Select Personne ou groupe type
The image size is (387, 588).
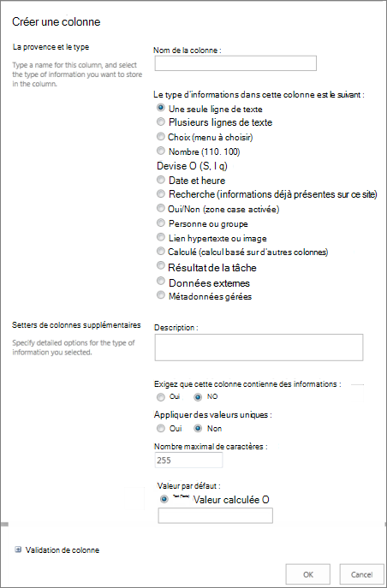(161, 223)
